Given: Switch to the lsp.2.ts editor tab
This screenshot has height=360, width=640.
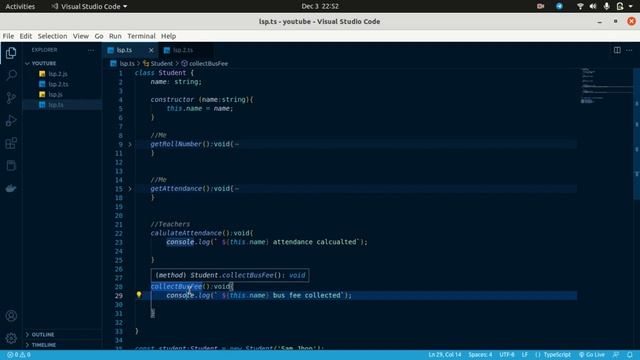Looking at the screenshot, I should click(x=183, y=50).
